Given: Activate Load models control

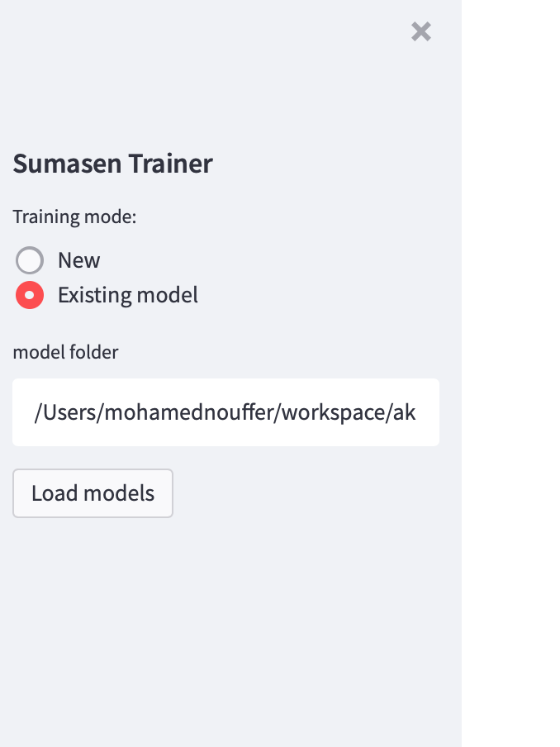Looking at the screenshot, I should [93, 493].
